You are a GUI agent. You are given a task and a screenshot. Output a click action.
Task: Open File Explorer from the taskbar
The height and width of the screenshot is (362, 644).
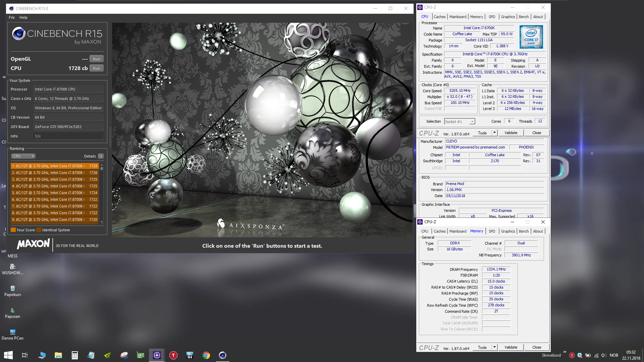(x=58, y=355)
